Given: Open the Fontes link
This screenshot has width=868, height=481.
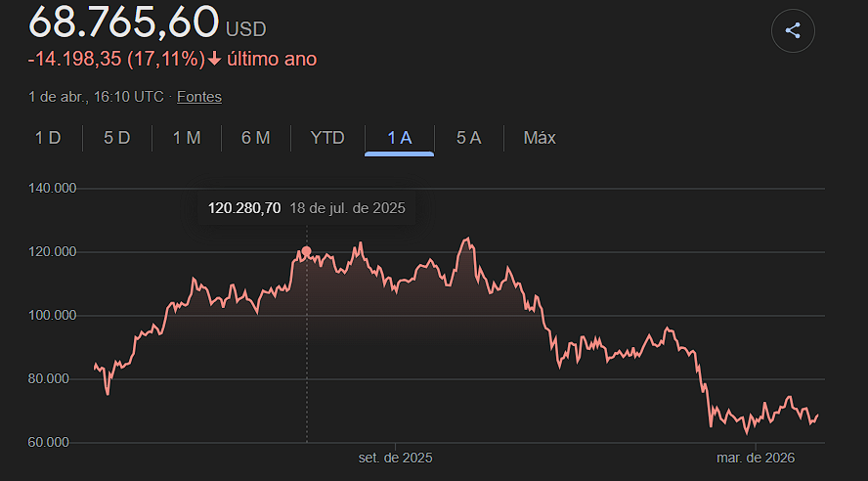Looking at the screenshot, I should click(x=199, y=97).
